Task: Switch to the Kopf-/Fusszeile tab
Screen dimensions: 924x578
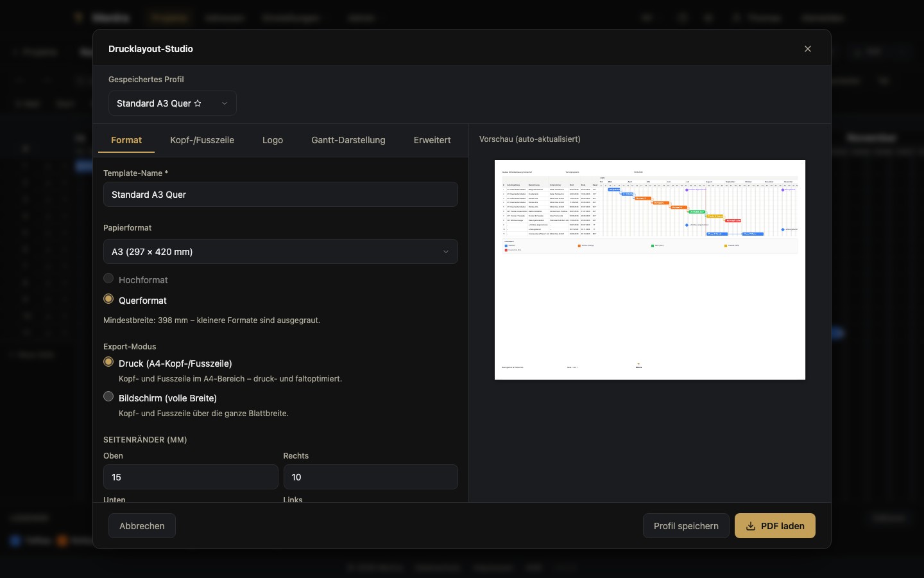Action: 202,140
